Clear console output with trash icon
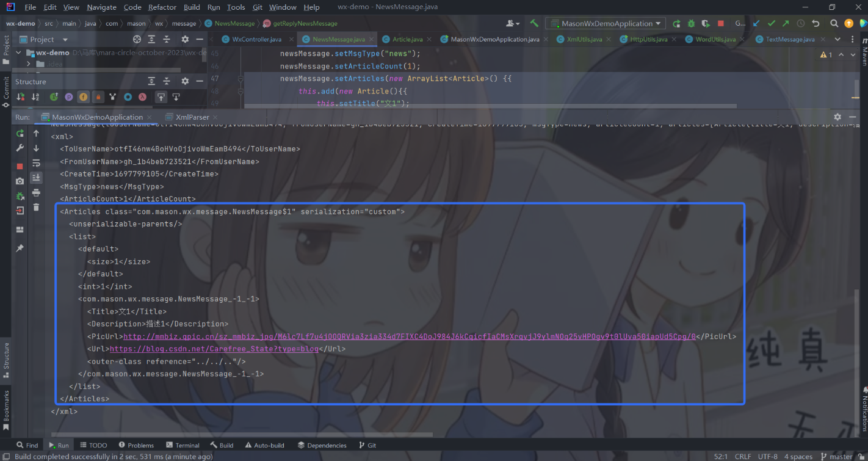Screen dimensions: 868x461 pos(36,208)
